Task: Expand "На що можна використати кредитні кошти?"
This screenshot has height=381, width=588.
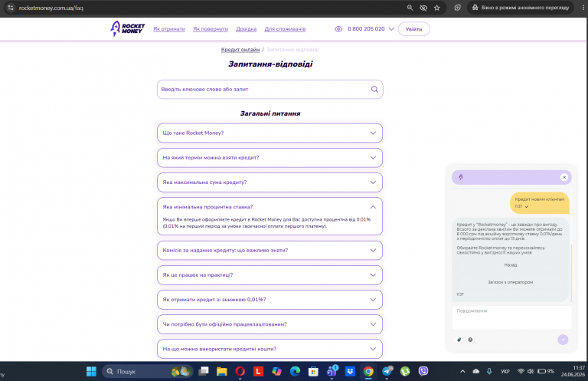Action: coord(269,349)
